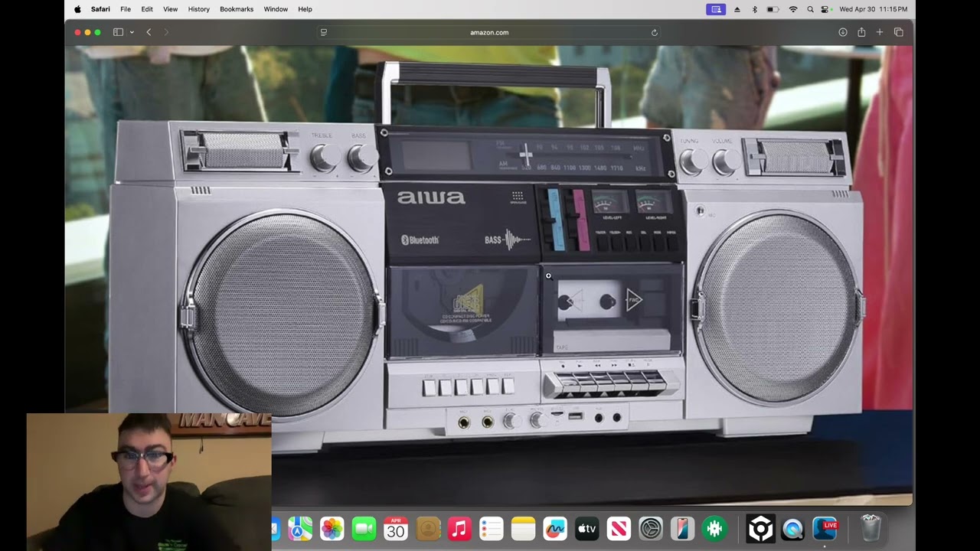
Task: Launch QuickTime Player from the Dock
Action: [x=792, y=528]
